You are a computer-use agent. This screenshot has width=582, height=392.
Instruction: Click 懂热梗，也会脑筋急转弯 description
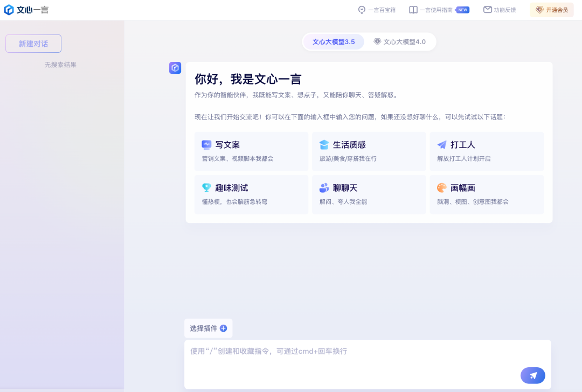(x=234, y=202)
